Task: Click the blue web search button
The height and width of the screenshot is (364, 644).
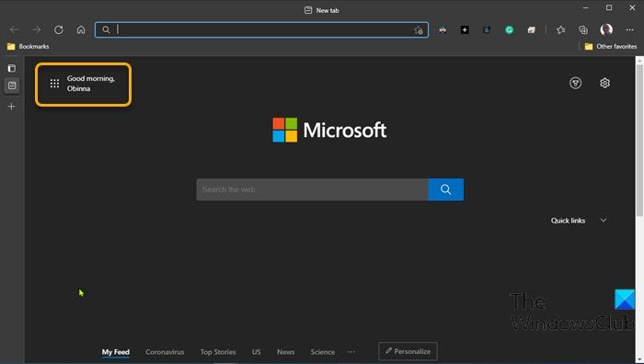Action: pos(446,189)
